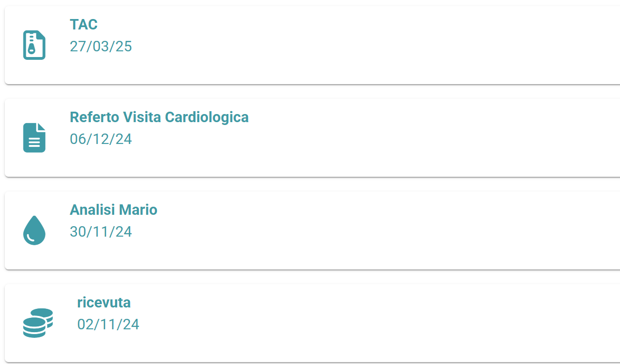Image resolution: width=620 pixels, height=364 pixels.
Task: Select the date 27/03/25 under TAC
Action: (101, 46)
